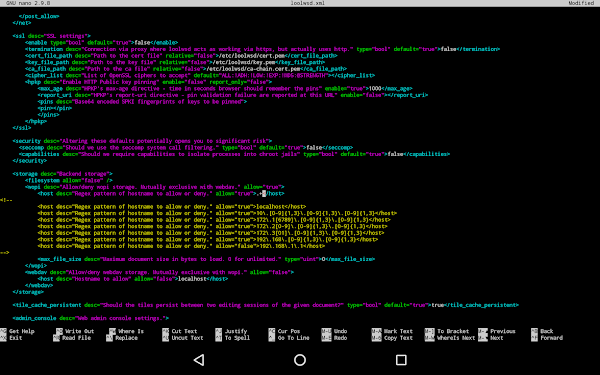Image resolution: width=600 pixels, height=375 pixels.
Task: Click the closing </net> tag
Action: [22, 23]
